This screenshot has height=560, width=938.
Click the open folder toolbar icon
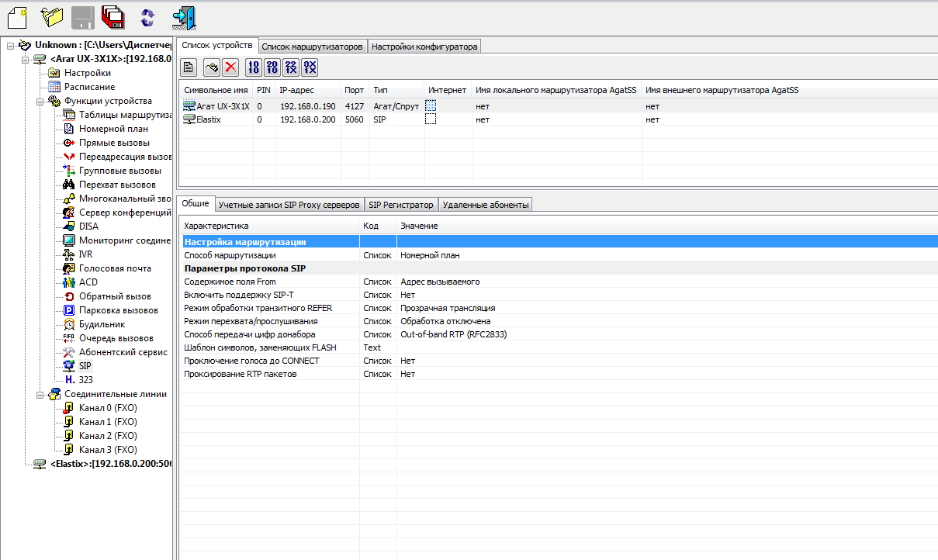tap(51, 15)
